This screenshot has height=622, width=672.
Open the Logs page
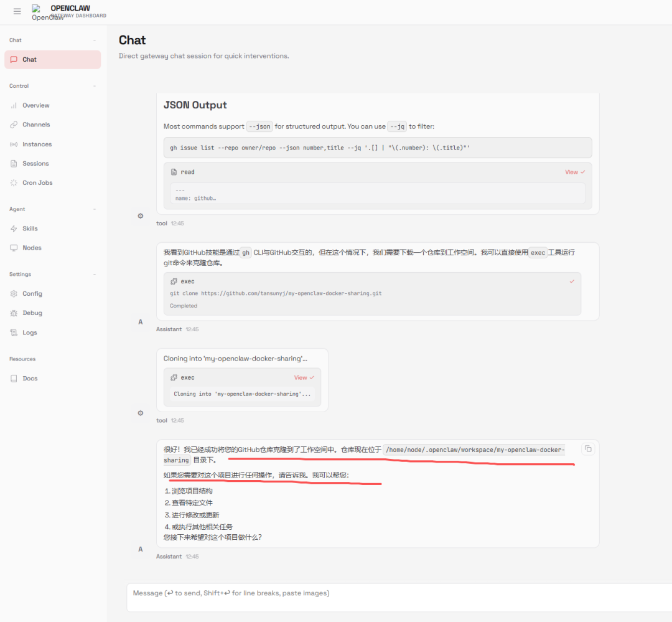pos(29,332)
